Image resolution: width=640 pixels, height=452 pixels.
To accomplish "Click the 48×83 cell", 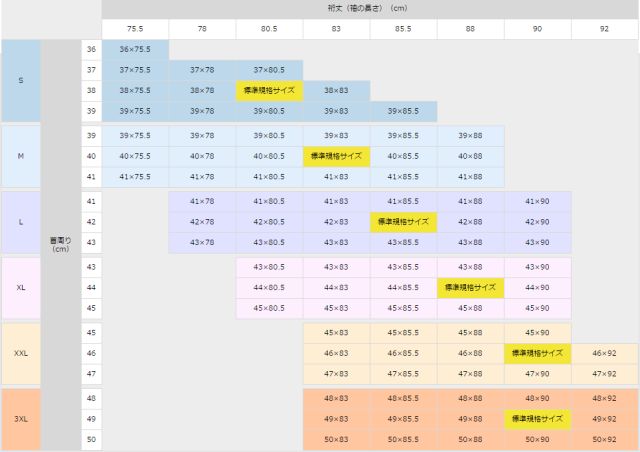I will pyautogui.click(x=336, y=399).
